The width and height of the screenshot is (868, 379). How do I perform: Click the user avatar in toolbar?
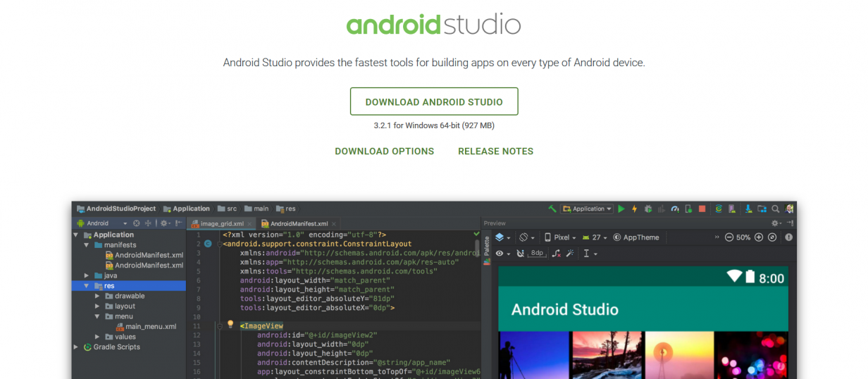(790, 209)
